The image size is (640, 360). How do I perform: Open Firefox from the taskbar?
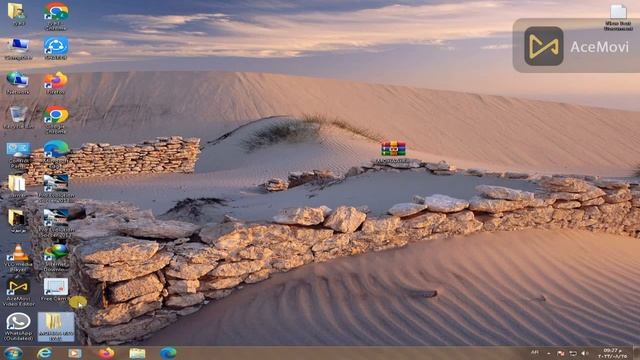tap(106, 353)
